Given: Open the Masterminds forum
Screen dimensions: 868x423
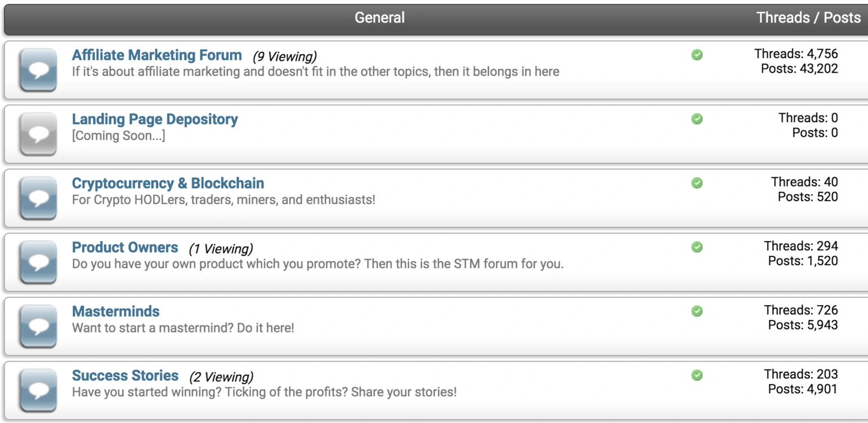Looking at the screenshot, I should click(115, 311).
